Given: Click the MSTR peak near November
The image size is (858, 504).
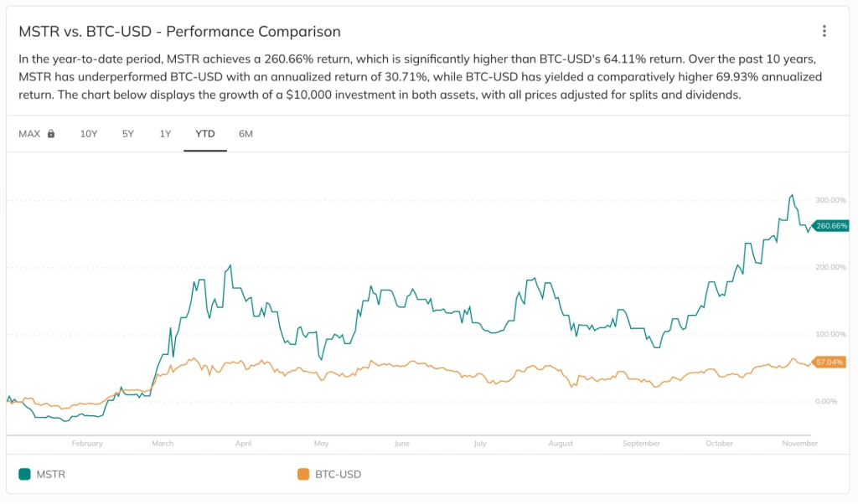Looking at the screenshot, I should [x=792, y=195].
